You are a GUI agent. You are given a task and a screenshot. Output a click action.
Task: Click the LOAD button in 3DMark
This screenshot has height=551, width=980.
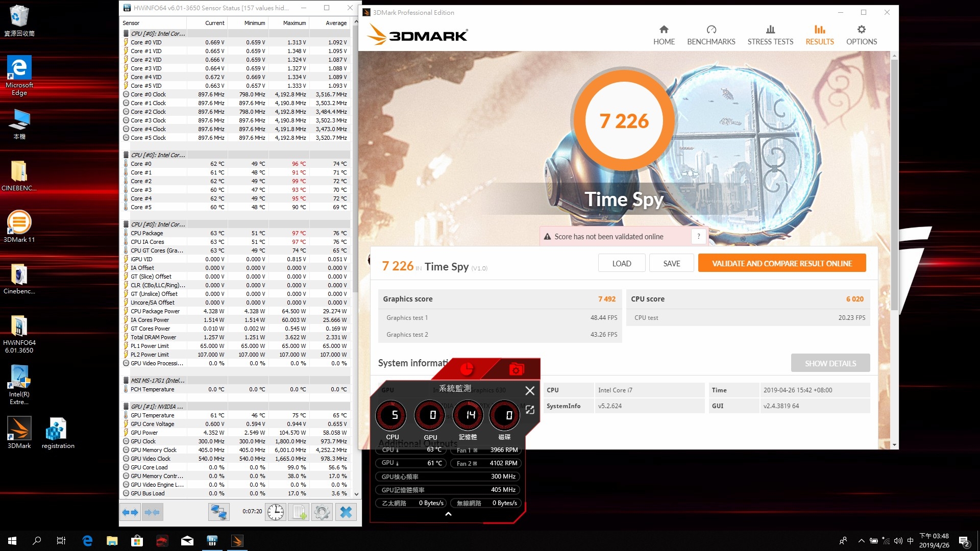(x=622, y=263)
